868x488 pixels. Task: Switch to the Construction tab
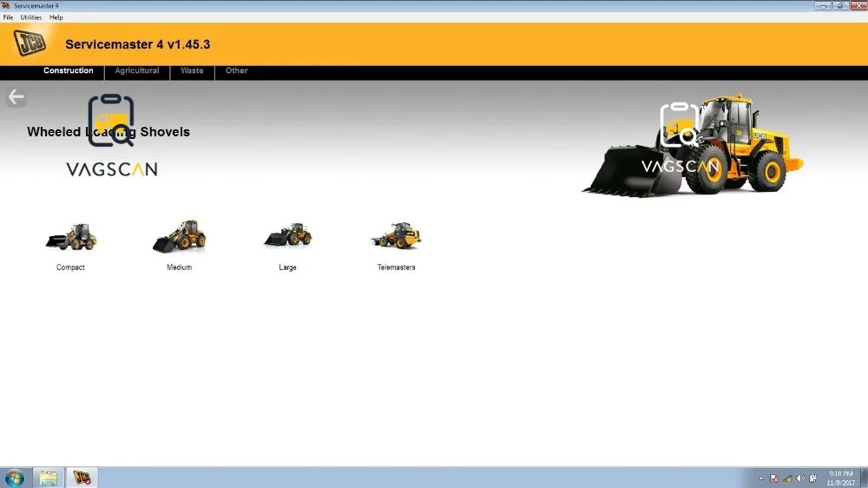(x=68, y=71)
